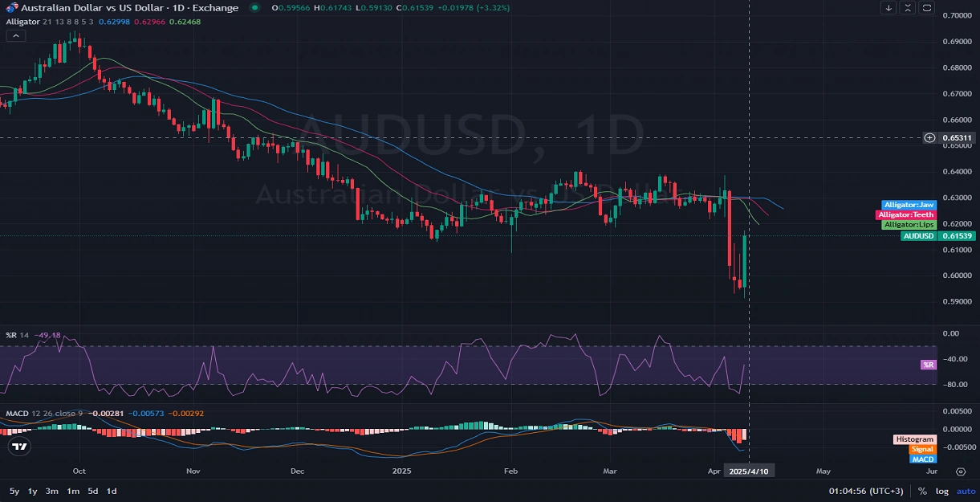This screenshot has height=502, width=980.
Task: Click the TradingView logo icon
Action: pos(20,447)
